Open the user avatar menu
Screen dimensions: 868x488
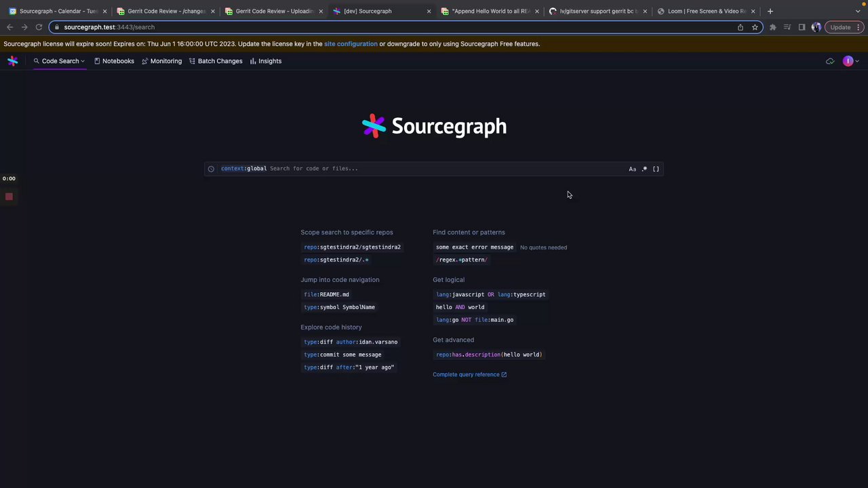pyautogui.click(x=850, y=61)
